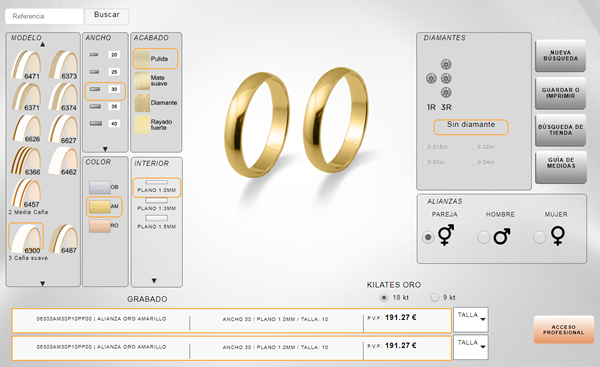The width and height of the screenshot is (600, 367).
Task: Choose ring model 6627
Action: 63,129
